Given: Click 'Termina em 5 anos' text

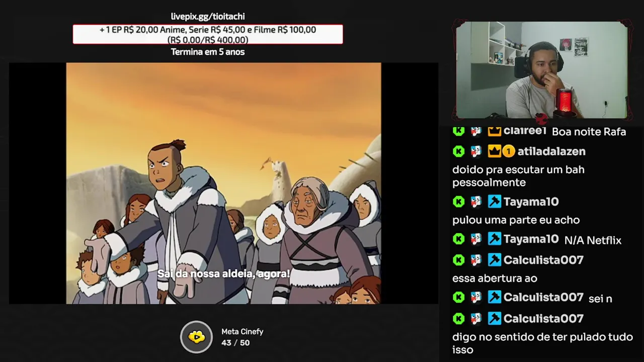Looking at the screenshot, I should click(208, 52).
